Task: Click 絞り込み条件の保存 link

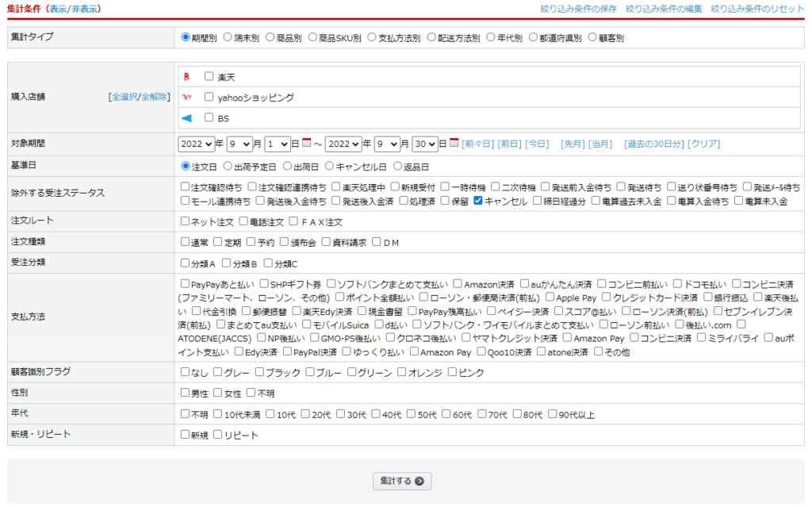Action: tap(577, 9)
